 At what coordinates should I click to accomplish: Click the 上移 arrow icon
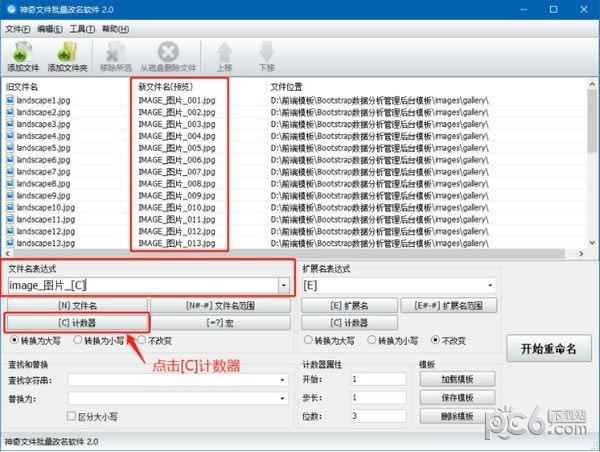tap(225, 52)
